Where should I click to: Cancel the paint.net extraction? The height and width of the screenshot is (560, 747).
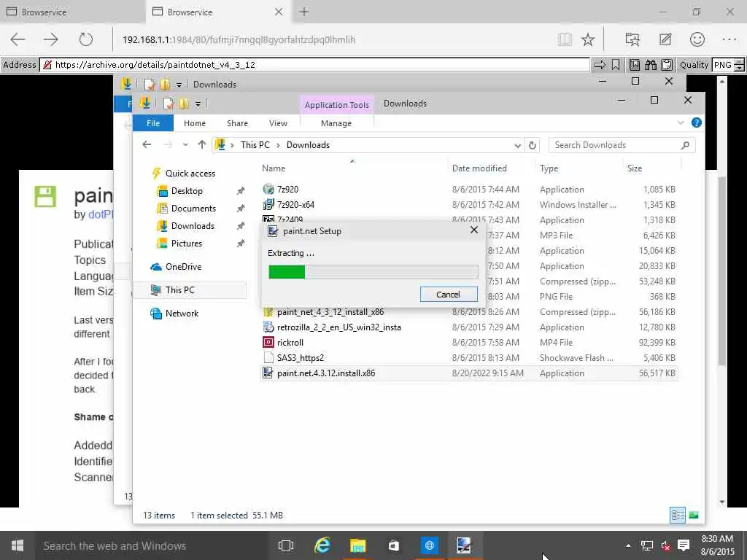(449, 295)
